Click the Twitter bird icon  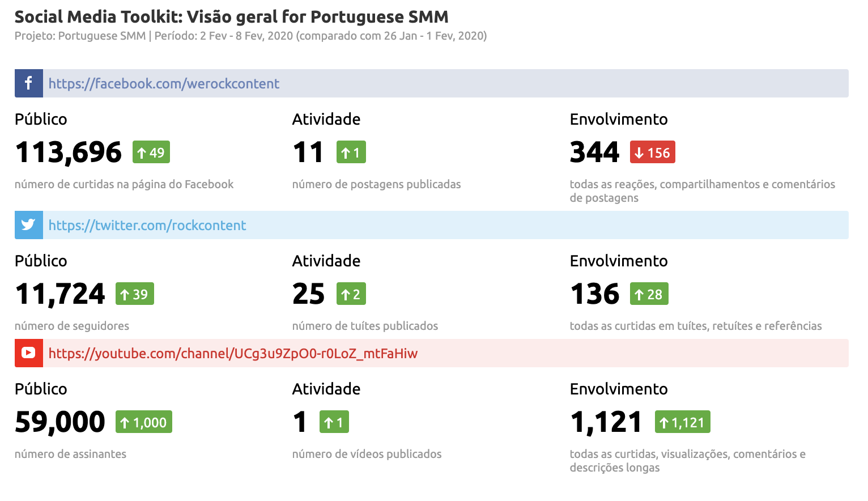point(28,225)
